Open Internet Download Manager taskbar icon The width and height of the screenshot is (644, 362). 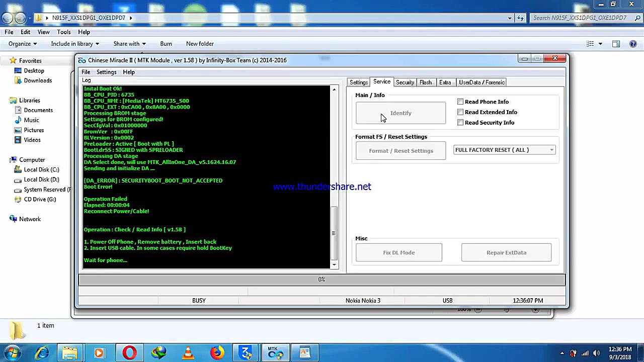[159, 353]
